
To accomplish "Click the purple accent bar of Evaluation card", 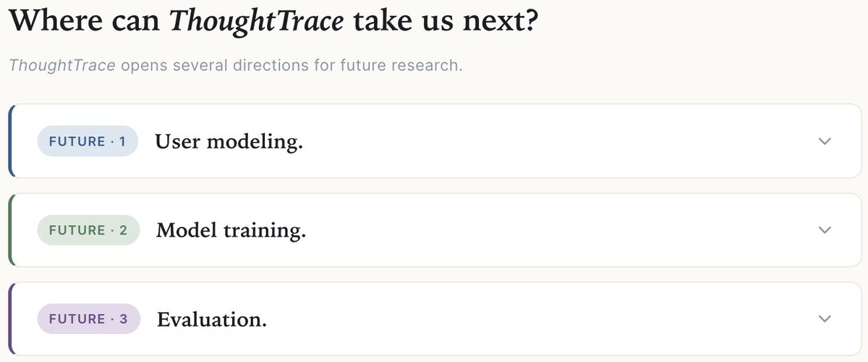I will point(11,319).
